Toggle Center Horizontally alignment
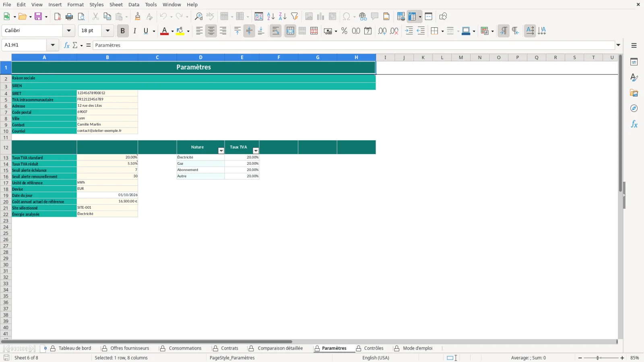 coord(211,31)
